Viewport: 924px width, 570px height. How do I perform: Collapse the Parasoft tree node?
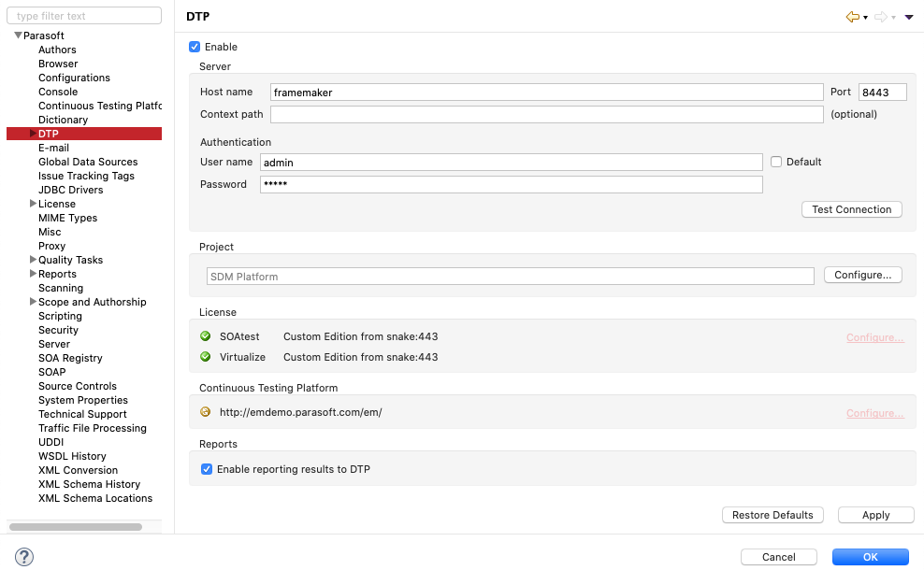(19, 36)
